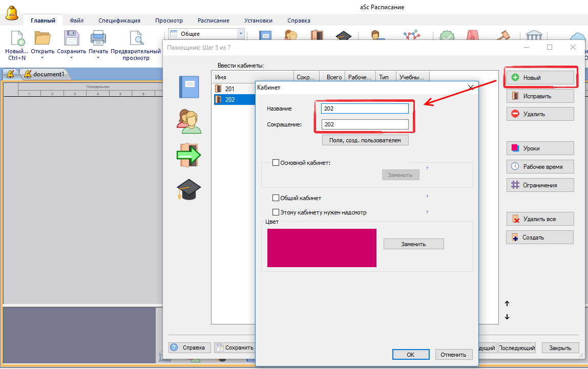Image resolution: width=588 pixels, height=369 pixels.
Task: Click the Print toolbar icon
Action: pyautogui.click(x=98, y=39)
